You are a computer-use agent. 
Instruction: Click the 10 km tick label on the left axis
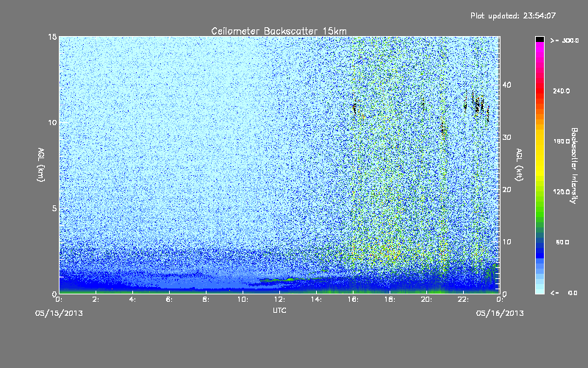click(x=52, y=123)
